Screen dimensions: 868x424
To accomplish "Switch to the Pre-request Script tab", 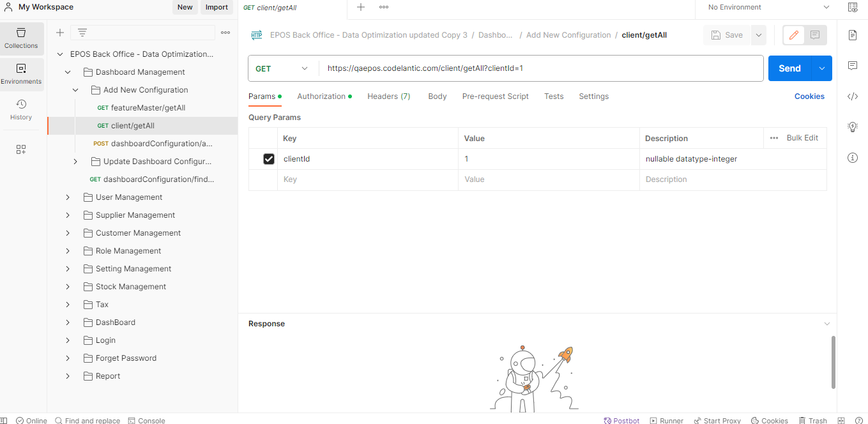I will click(x=496, y=96).
